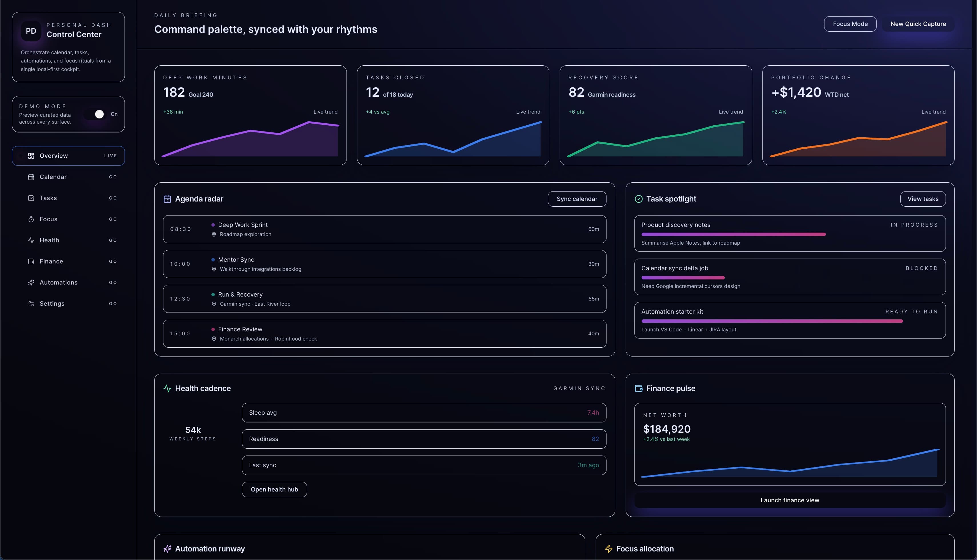Click the Focus timer icon in sidebar

(31, 219)
